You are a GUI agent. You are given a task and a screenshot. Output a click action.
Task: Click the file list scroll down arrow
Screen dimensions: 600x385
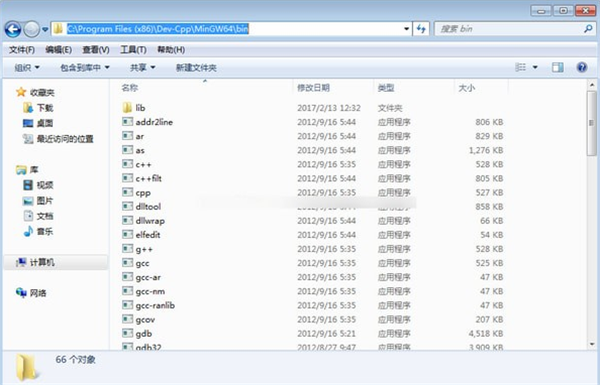tap(592, 345)
